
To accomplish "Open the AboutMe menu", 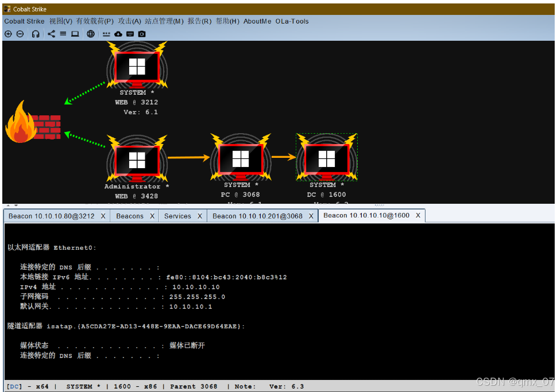I will (x=257, y=21).
